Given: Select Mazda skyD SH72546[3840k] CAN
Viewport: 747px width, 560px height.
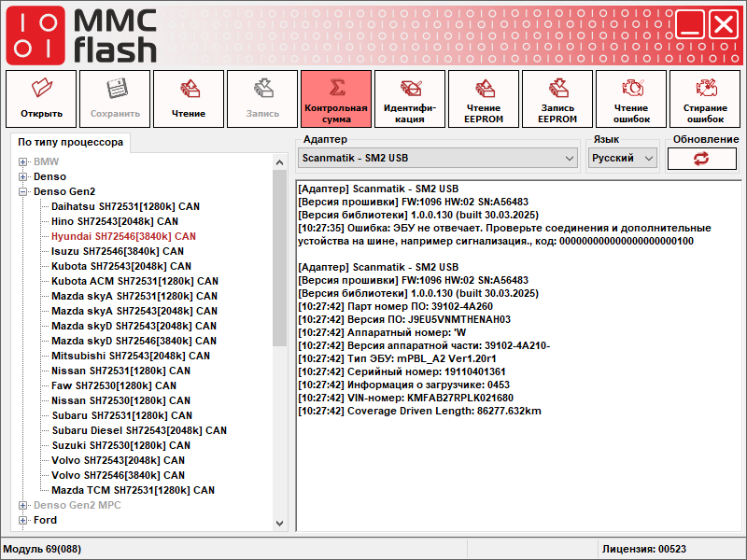Looking at the screenshot, I should (x=134, y=341).
